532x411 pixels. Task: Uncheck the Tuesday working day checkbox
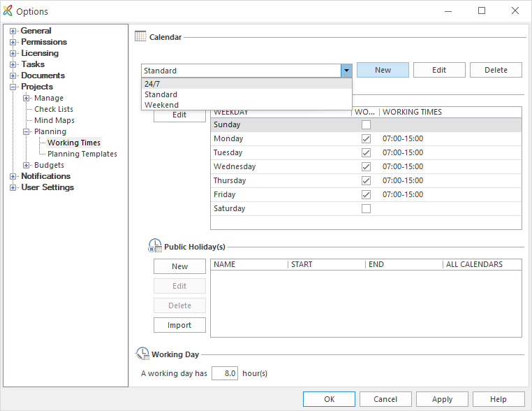pyautogui.click(x=366, y=152)
